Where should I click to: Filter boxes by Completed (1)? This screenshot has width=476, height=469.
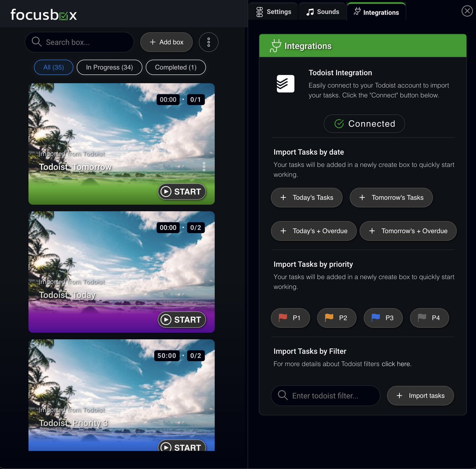pyautogui.click(x=176, y=67)
